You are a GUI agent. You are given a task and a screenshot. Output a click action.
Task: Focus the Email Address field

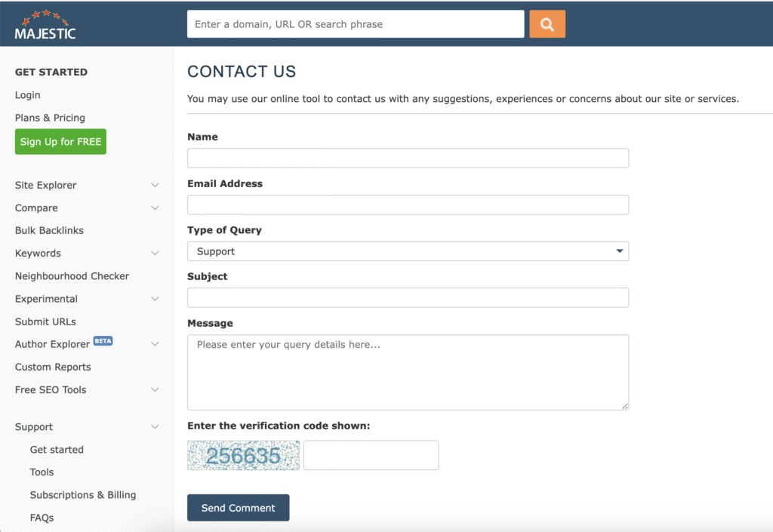point(408,205)
